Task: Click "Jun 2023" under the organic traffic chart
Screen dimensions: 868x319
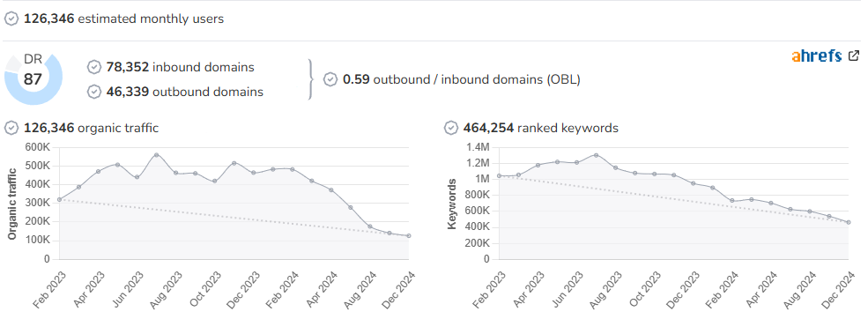Action: [127, 288]
